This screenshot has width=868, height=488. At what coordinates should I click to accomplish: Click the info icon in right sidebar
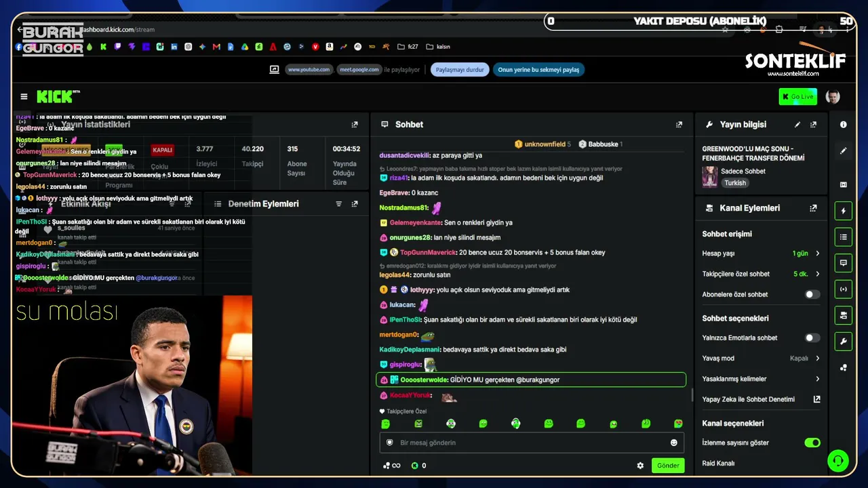[844, 125]
